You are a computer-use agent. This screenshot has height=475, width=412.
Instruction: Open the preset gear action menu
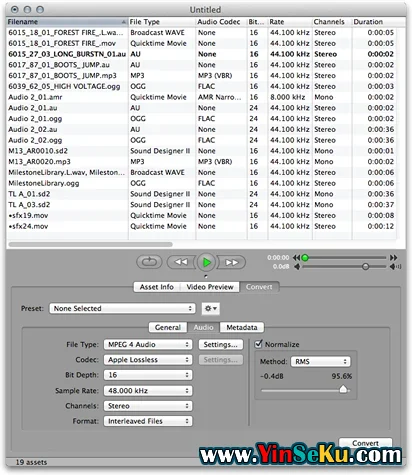pyautogui.click(x=211, y=308)
